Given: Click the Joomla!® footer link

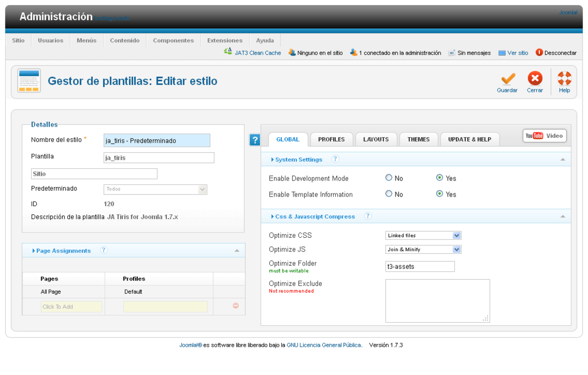Looking at the screenshot, I should click(x=190, y=345).
